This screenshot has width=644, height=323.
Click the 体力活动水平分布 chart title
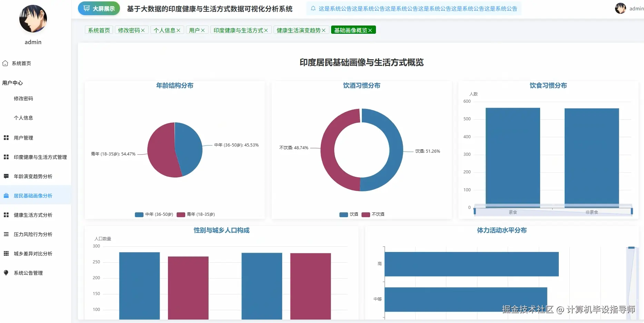click(x=502, y=230)
